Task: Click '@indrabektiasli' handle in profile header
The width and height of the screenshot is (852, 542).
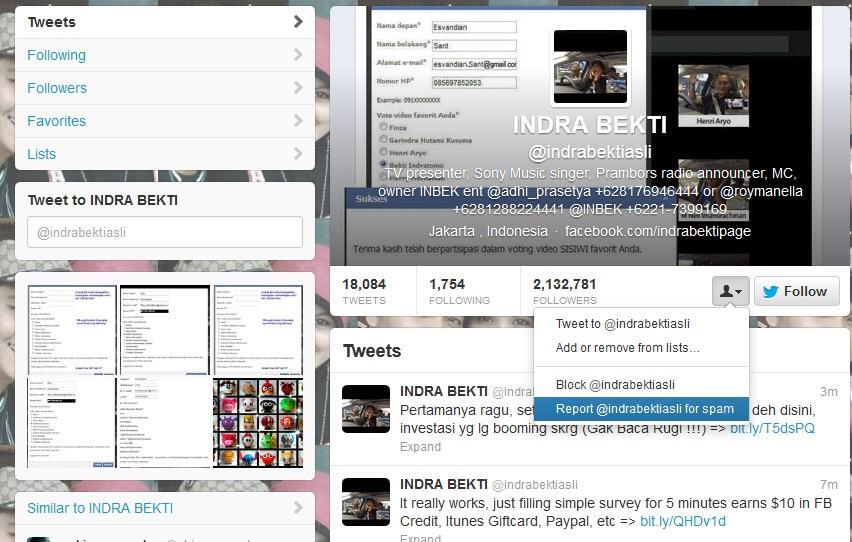Action: point(590,152)
